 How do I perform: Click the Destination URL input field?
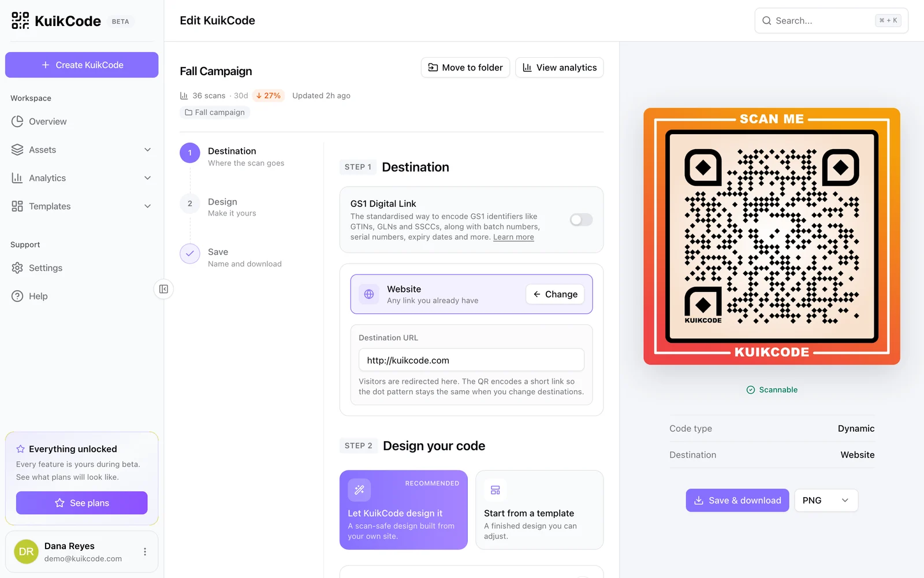pos(471,360)
